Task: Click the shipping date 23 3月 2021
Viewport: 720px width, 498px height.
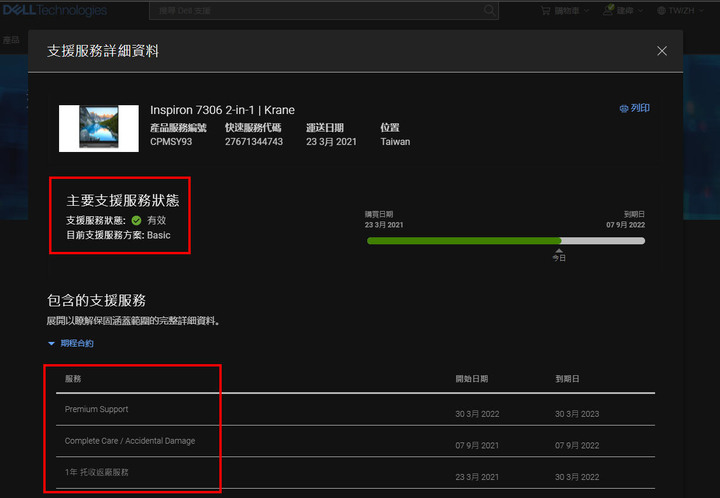Action: pos(332,142)
